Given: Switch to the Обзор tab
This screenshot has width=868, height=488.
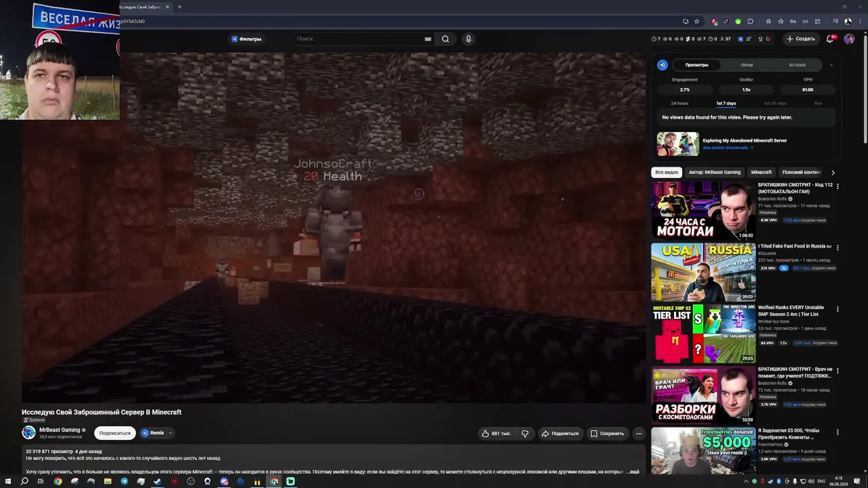Looking at the screenshot, I should click(747, 65).
